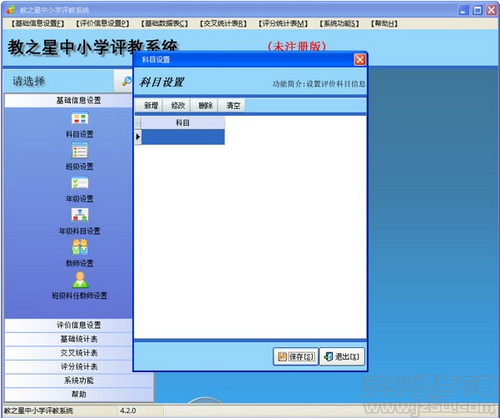Open the 班级设置 sidebar icon
Image resolution: width=500 pixels, height=418 pixels.
[80, 151]
